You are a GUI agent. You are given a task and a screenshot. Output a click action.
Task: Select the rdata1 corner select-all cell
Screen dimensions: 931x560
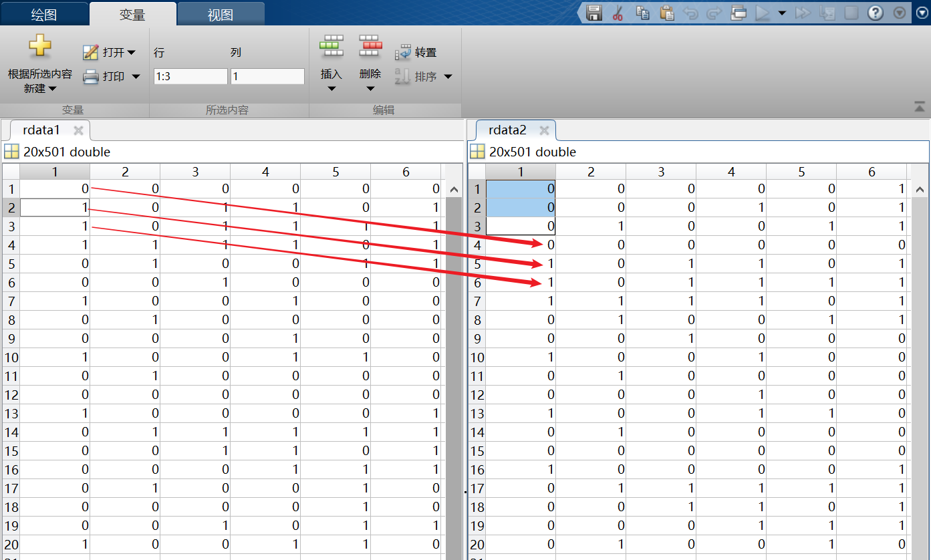[x=11, y=172]
